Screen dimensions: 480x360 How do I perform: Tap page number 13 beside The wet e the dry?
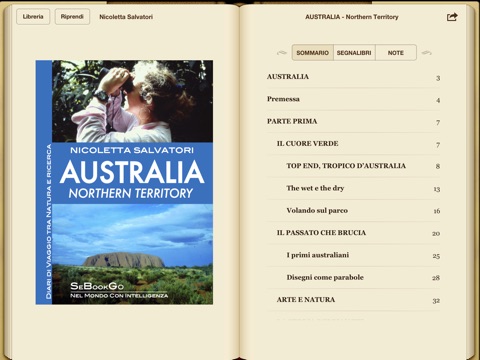pos(437,189)
